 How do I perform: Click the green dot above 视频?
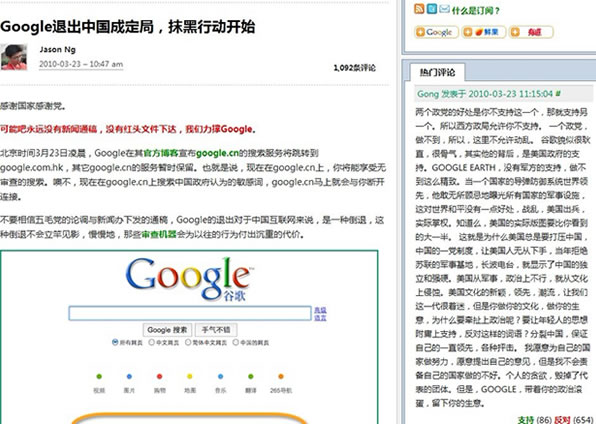point(99,376)
